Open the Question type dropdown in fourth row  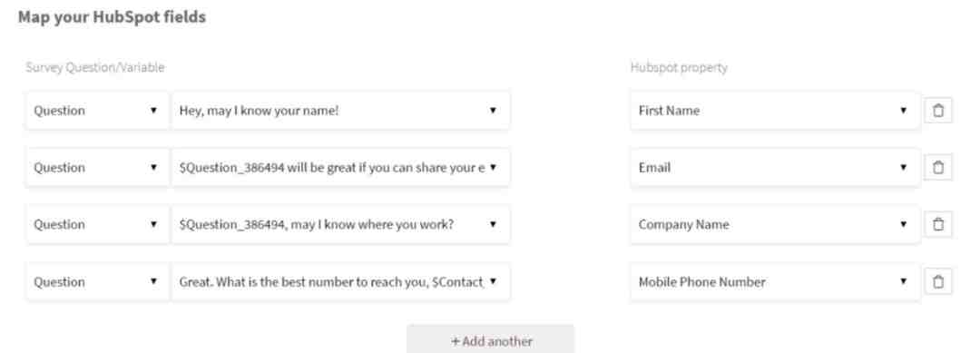point(97,282)
